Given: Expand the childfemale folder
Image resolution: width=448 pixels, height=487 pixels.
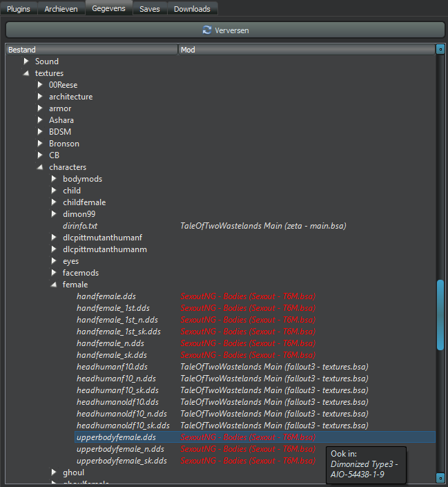Looking at the screenshot, I should [x=54, y=202].
